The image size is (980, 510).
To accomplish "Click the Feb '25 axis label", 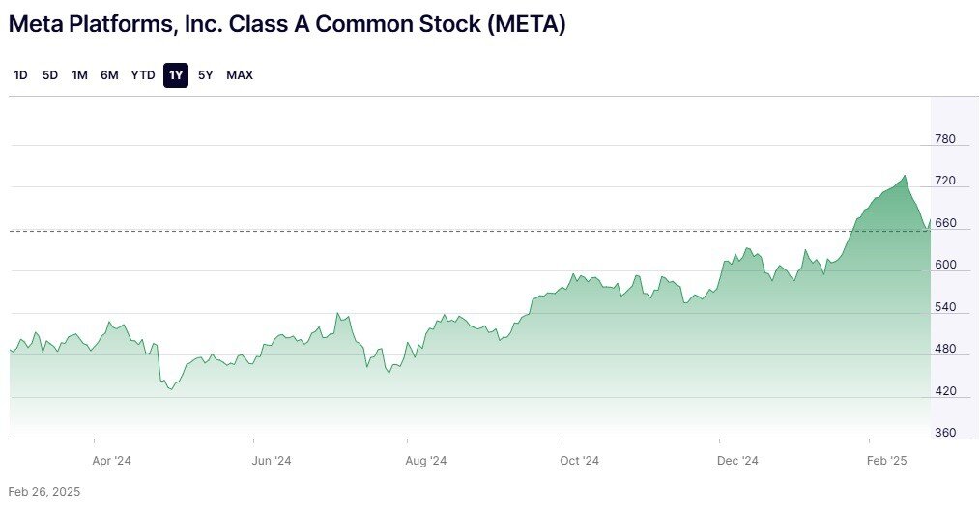I will tap(887, 461).
